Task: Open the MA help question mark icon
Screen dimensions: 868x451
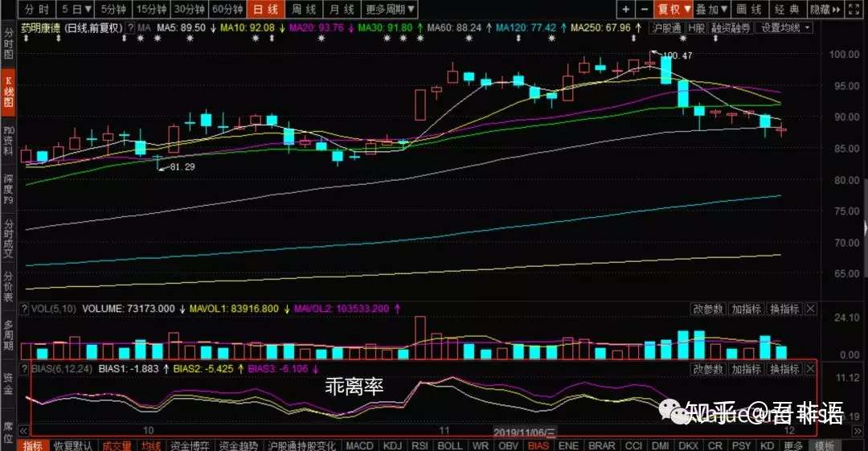Action: point(131,27)
